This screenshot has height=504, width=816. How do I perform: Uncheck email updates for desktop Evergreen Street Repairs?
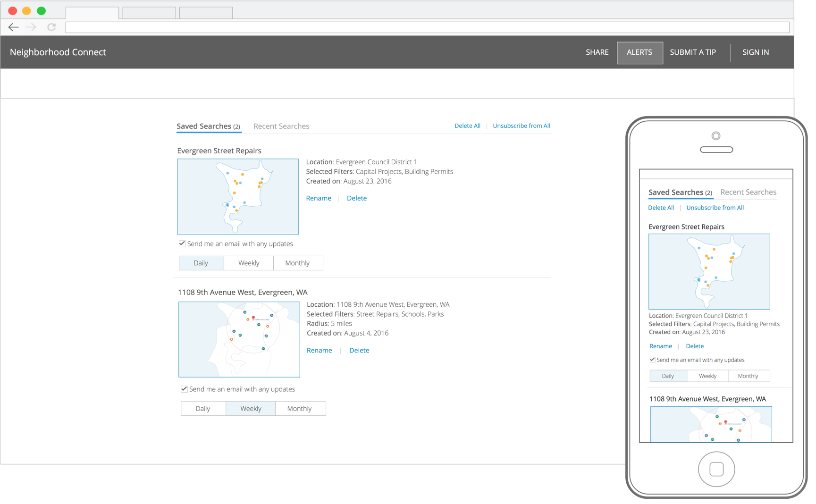point(182,244)
